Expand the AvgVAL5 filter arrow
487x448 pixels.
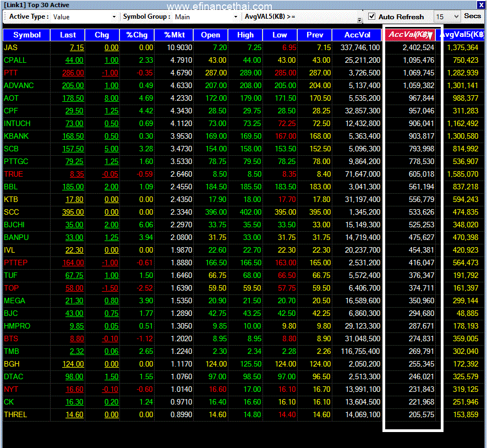click(x=359, y=20)
